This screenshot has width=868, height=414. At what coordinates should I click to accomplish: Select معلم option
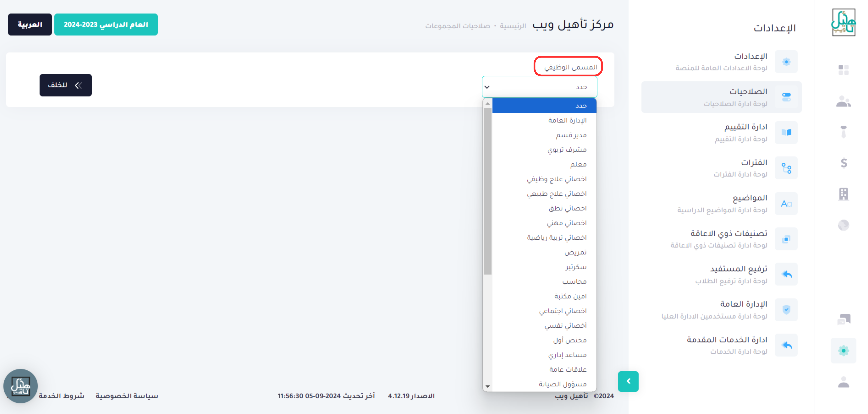coord(544,164)
